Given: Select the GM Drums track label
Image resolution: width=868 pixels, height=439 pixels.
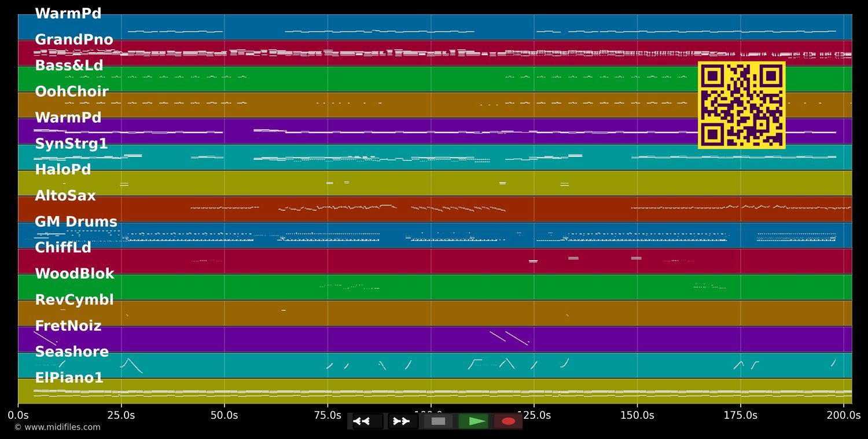Looking at the screenshot, I should 76,222.
